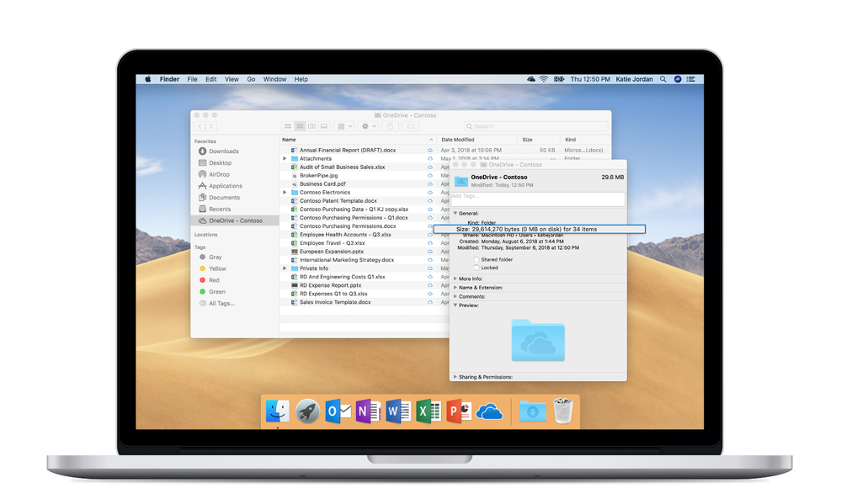Go back with the Finder back arrow
The height and width of the screenshot is (504, 841).
click(200, 126)
